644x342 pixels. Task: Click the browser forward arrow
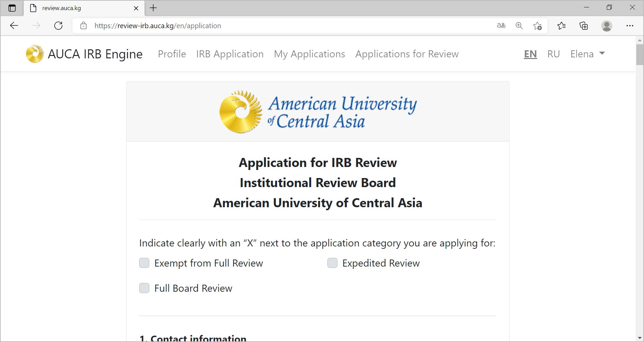(x=36, y=25)
